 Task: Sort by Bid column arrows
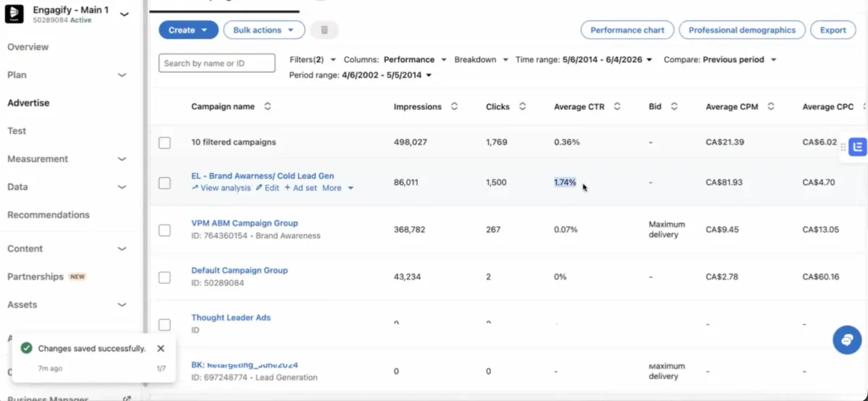coord(674,106)
